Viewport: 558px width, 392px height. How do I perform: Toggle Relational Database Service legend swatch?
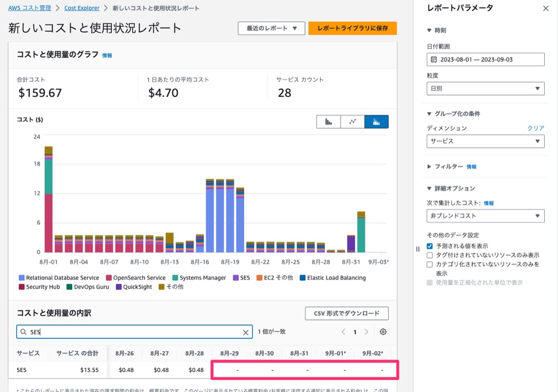tap(22, 278)
